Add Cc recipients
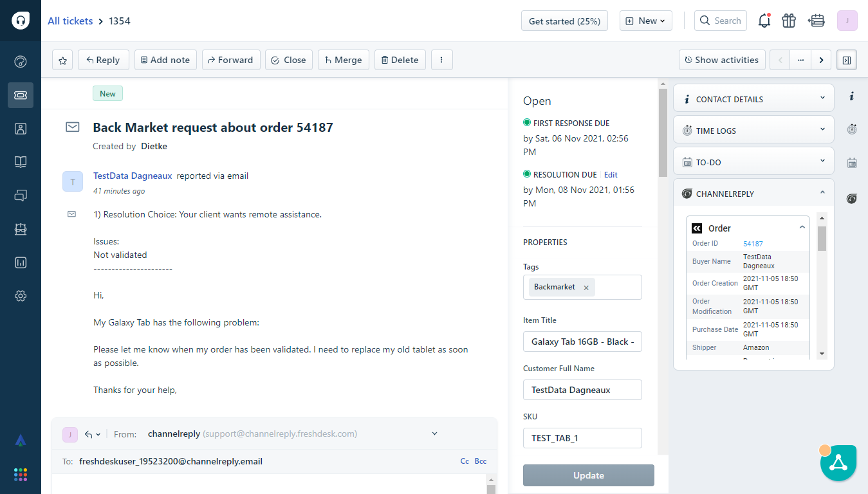The width and height of the screenshot is (868, 494). (x=465, y=461)
